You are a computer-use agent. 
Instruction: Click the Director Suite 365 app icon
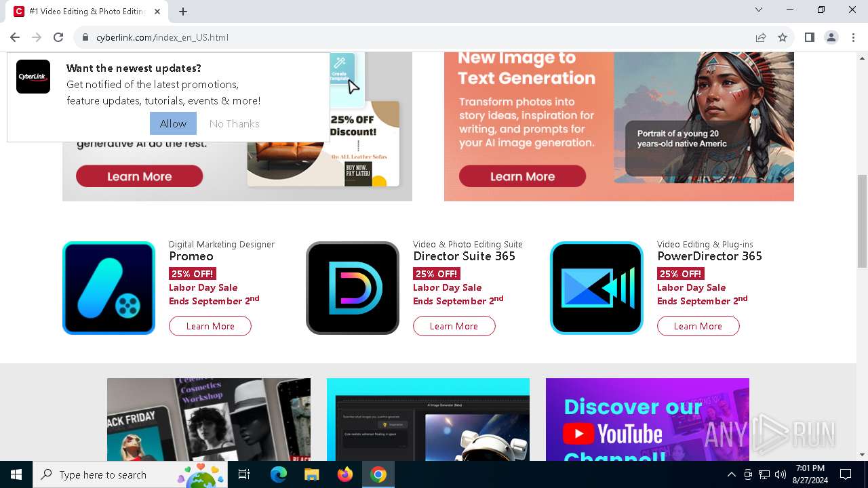point(353,288)
